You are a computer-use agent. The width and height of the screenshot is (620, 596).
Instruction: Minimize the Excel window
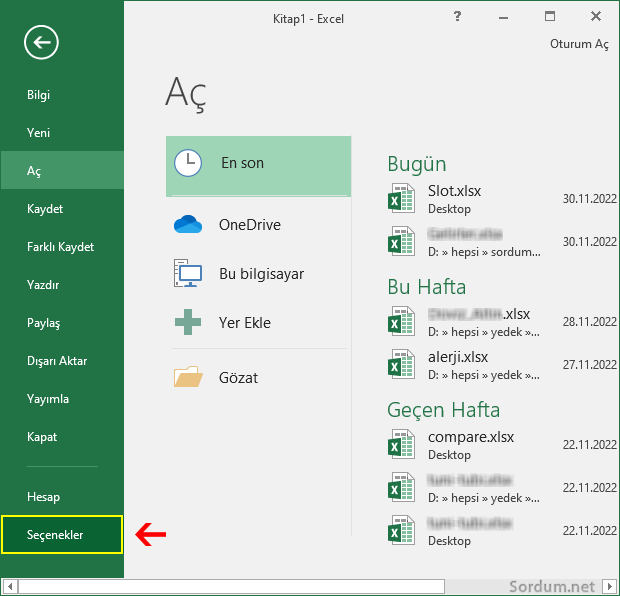[x=503, y=17]
